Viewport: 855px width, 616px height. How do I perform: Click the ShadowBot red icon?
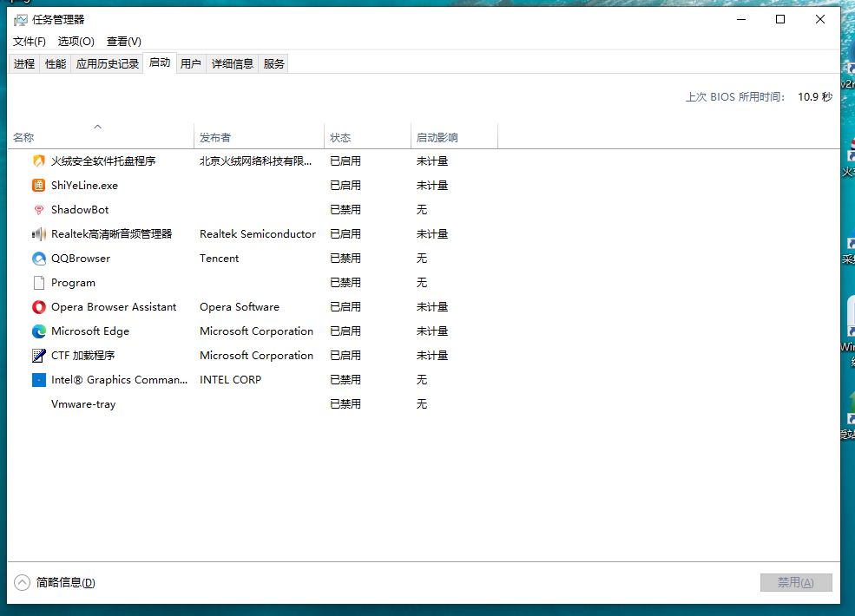[x=39, y=210]
